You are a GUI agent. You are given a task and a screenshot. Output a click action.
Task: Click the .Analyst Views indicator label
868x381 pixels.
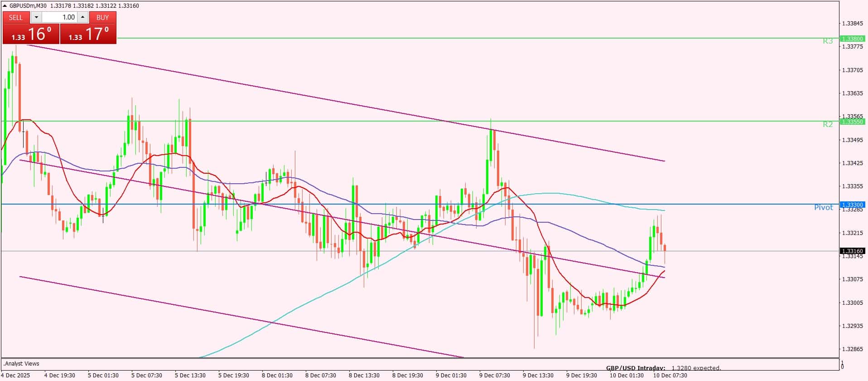click(21, 363)
